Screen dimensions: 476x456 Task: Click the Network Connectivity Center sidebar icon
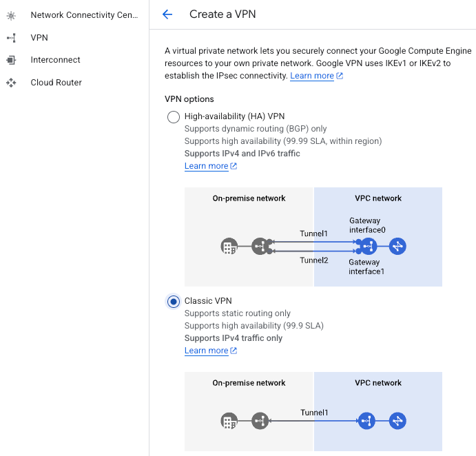(x=11, y=15)
